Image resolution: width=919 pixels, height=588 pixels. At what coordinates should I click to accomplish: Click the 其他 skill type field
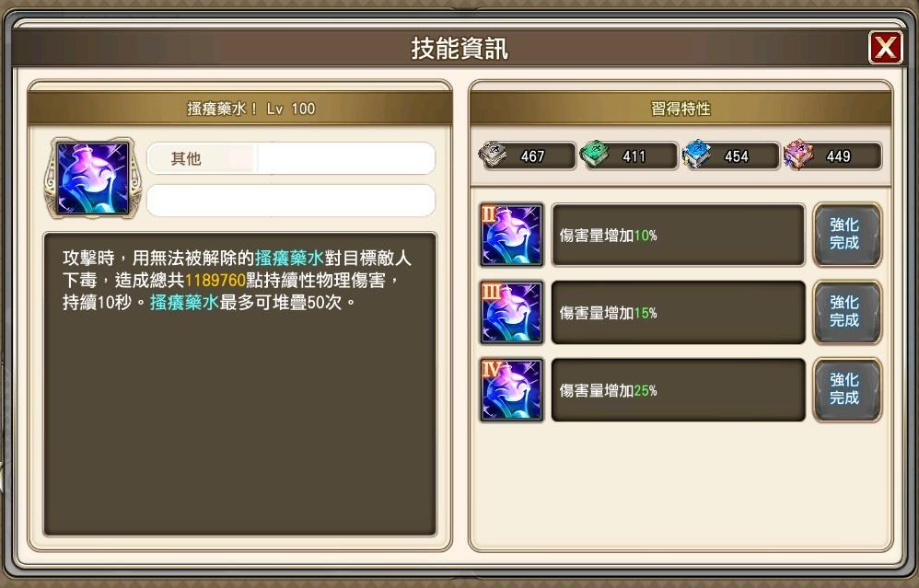coord(291,158)
